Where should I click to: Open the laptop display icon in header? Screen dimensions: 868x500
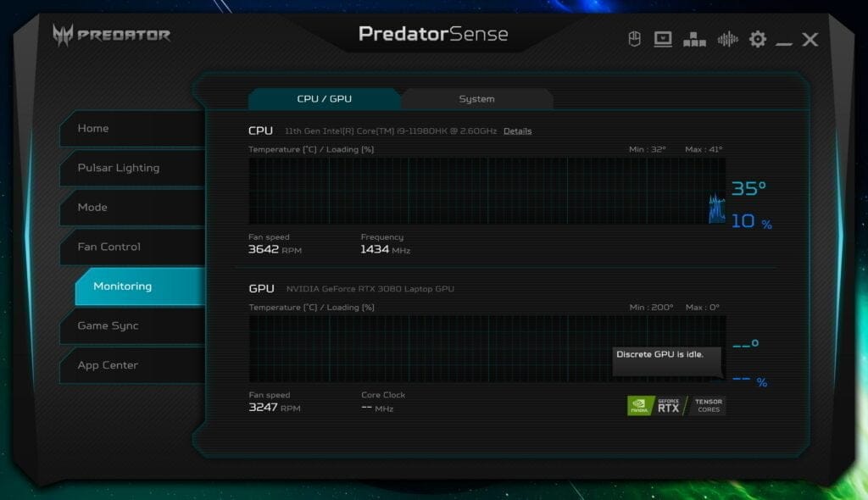point(663,39)
